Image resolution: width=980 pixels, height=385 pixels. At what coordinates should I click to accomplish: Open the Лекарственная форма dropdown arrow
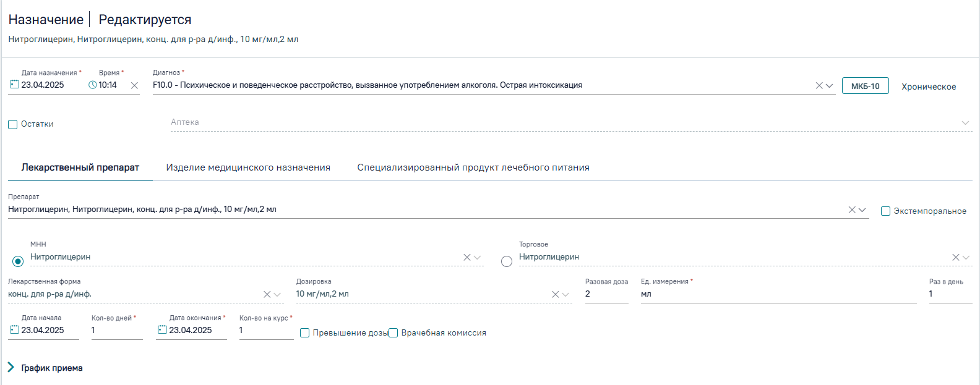277,295
